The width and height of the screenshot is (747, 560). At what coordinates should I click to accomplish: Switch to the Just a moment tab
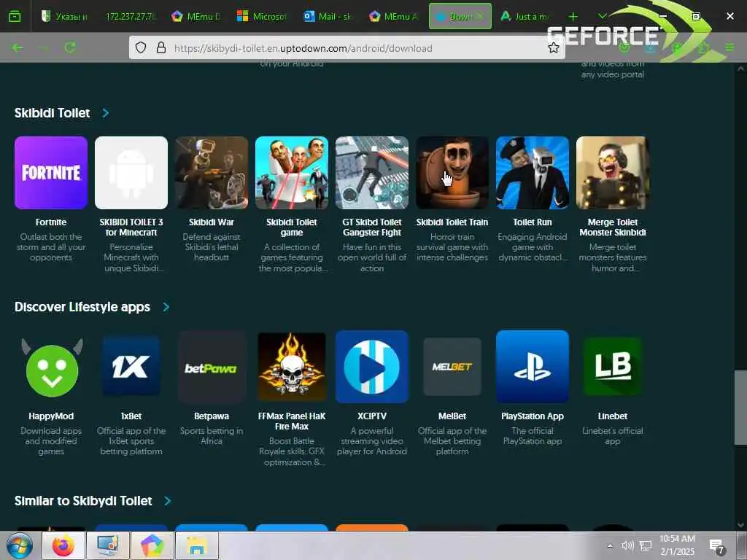click(524, 16)
